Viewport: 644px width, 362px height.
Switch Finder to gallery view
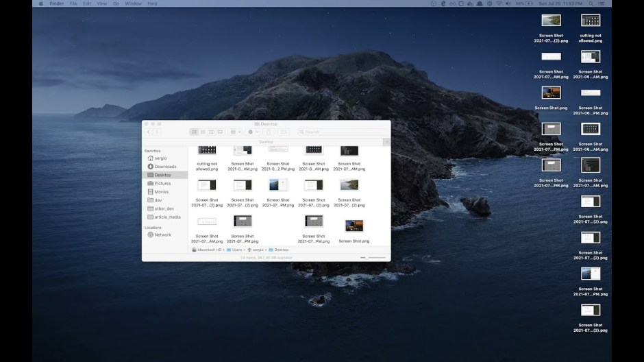(x=220, y=132)
